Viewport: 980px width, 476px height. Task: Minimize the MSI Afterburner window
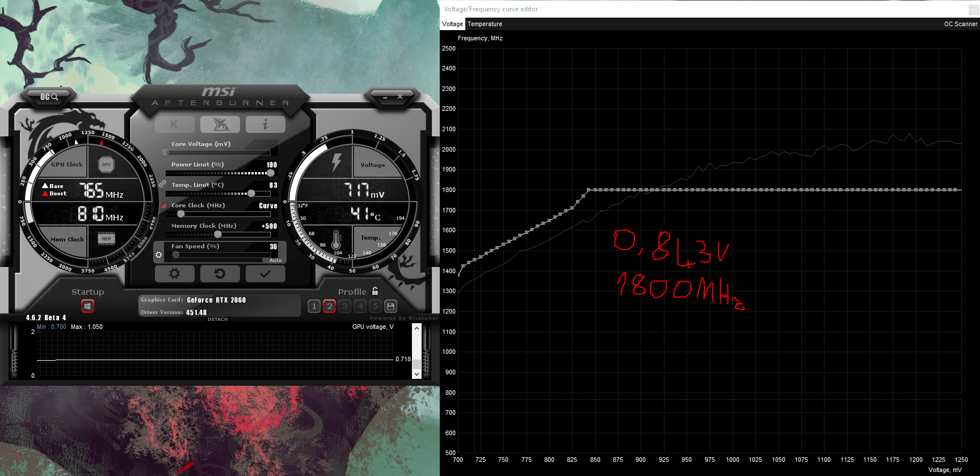click(385, 97)
